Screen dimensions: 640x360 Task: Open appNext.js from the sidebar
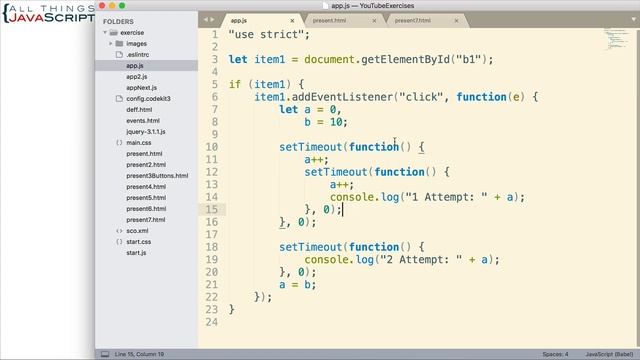pos(141,87)
